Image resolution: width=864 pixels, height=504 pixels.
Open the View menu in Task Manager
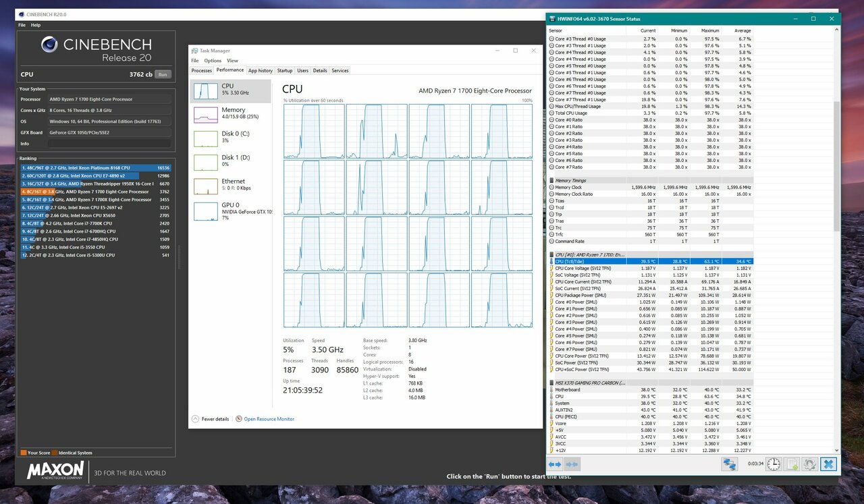pyautogui.click(x=232, y=61)
